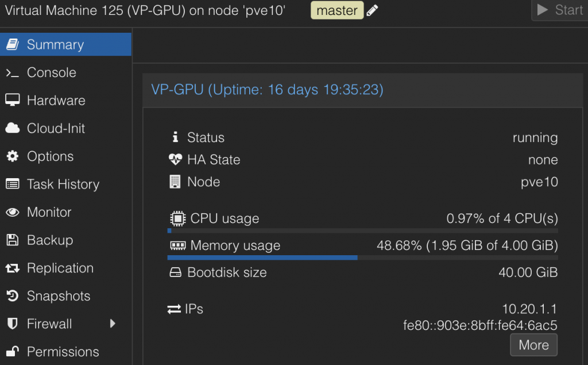Click the Cloud-Init cloud icon

coord(12,129)
